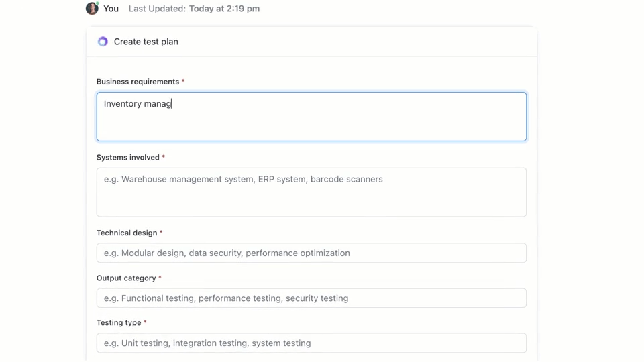Image resolution: width=644 pixels, height=362 pixels.
Task: Focus the Testing type input field
Action: [x=311, y=343]
